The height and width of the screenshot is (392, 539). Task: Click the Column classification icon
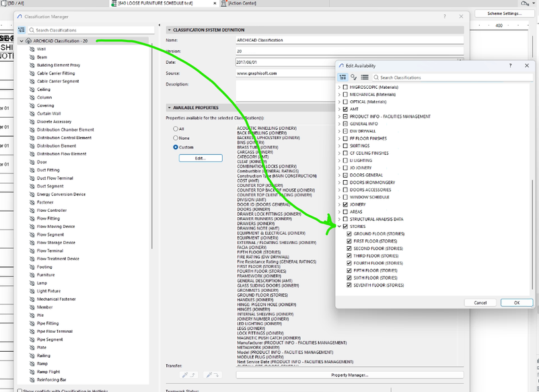pyautogui.click(x=32, y=97)
